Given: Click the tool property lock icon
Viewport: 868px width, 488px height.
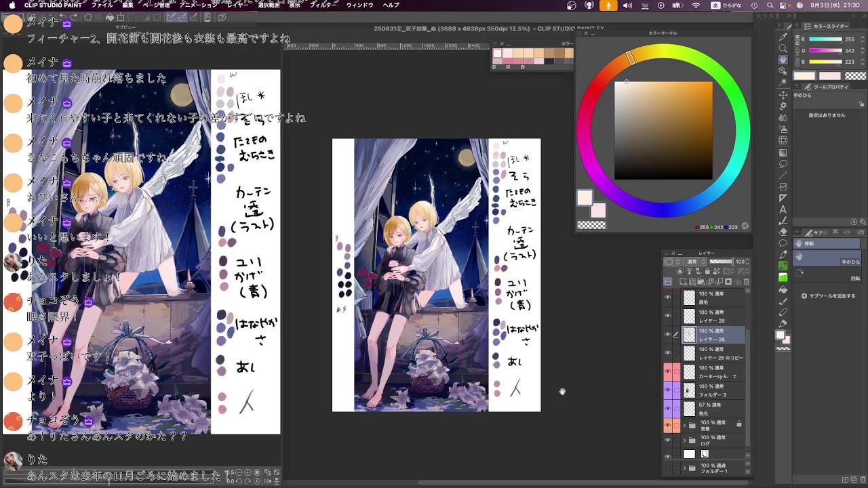Looking at the screenshot, I should [x=860, y=104].
